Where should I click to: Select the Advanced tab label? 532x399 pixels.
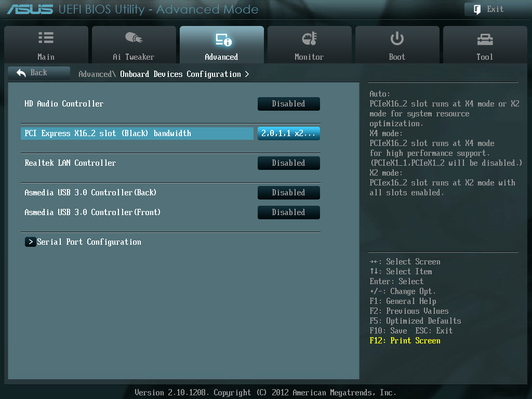click(x=221, y=57)
